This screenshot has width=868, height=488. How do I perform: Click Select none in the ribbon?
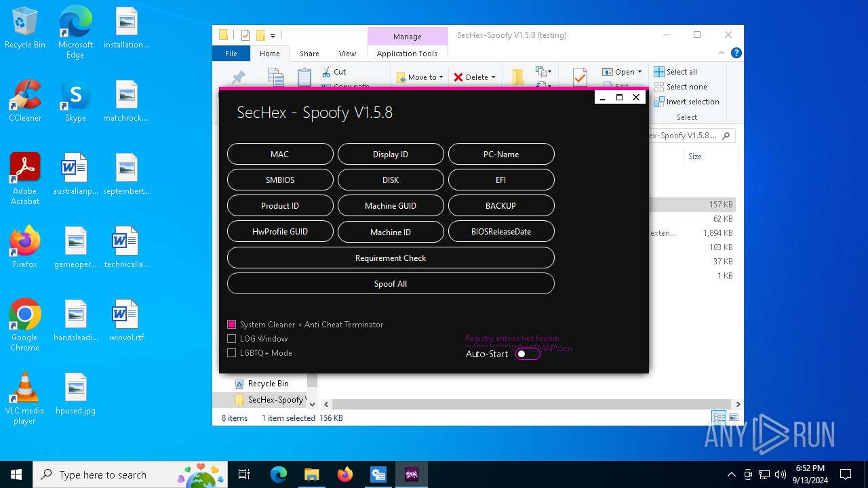[x=680, y=87]
